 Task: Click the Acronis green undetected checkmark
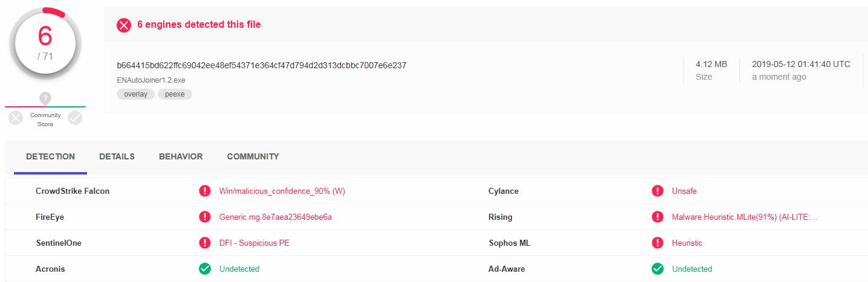point(205,269)
